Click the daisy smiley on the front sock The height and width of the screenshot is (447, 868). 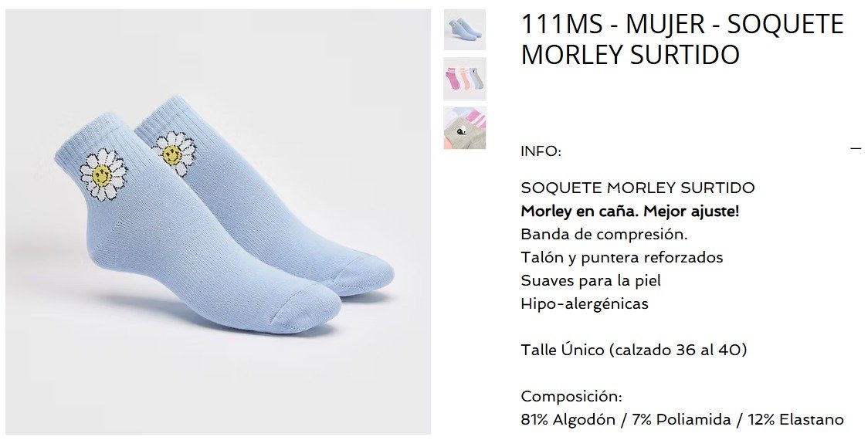click(x=103, y=174)
